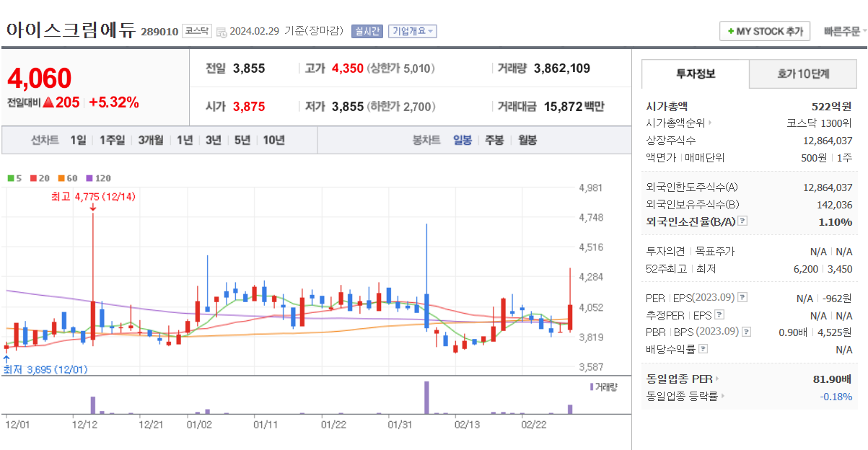Image resolution: width=868 pixels, height=450 pixels.
Task: Click the purple 120-day moving average legend
Action: (x=98, y=178)
